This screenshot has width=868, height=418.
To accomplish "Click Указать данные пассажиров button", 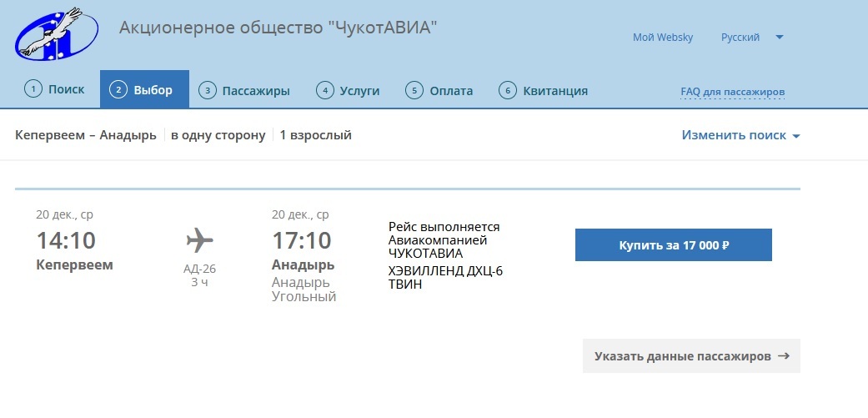I will coord(691,355).
